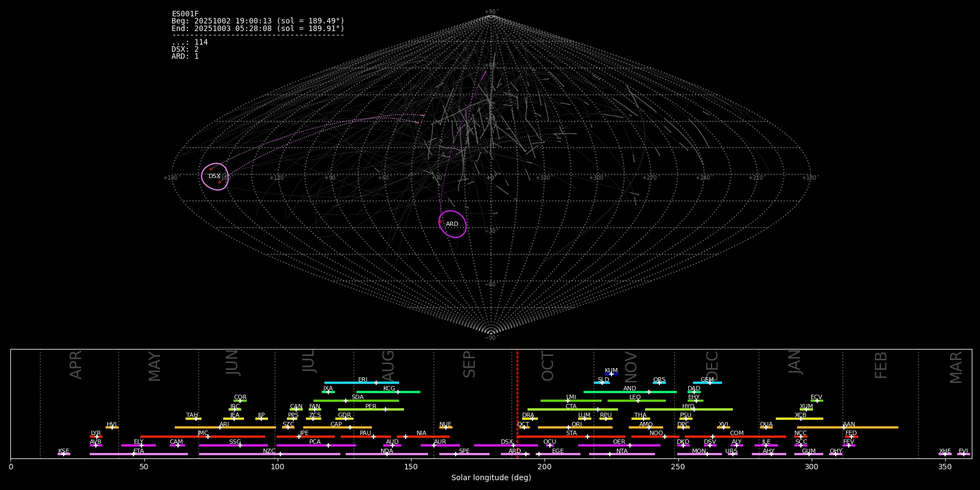Viewport: 980px width, 490px height.
Task: Click the NTA shower label
Action: coord(622,451)
